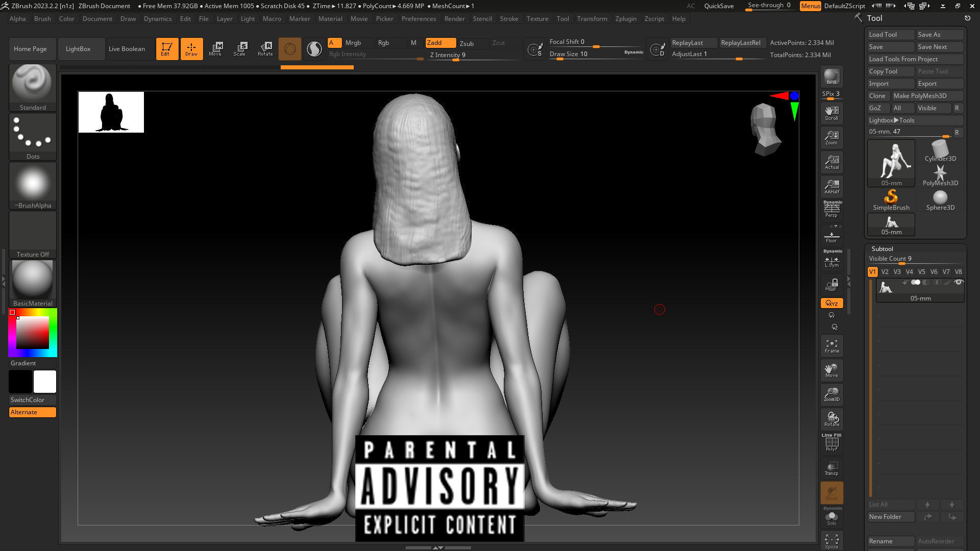The height and width of the screenshot is (551, 980).
Task: Click the Export button
Action: click(940, 84)
